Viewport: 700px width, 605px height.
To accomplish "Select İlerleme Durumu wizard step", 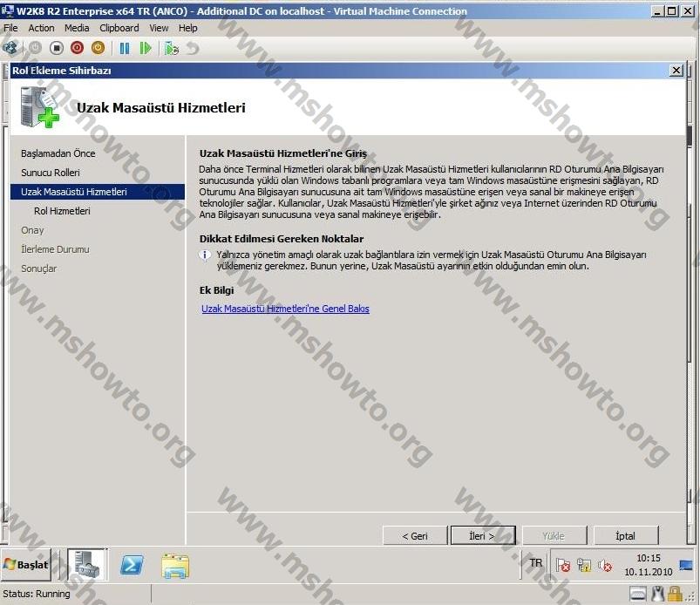I will click(x=56, y=249).
